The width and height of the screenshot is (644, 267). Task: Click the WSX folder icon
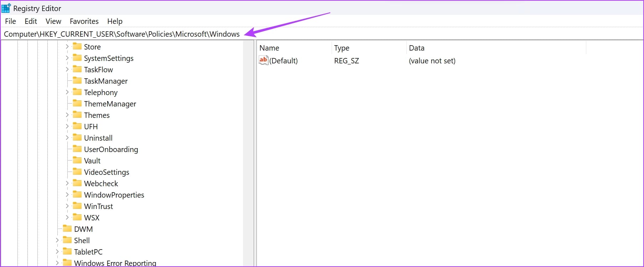pos(77,217)
